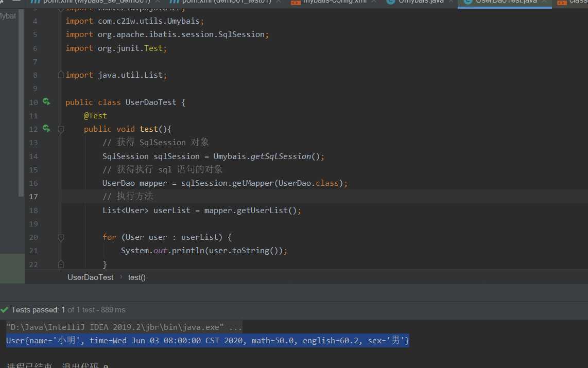Click the closing fold marker on line 22
This screenshot has height=368, width=588.
click(61, 264)
